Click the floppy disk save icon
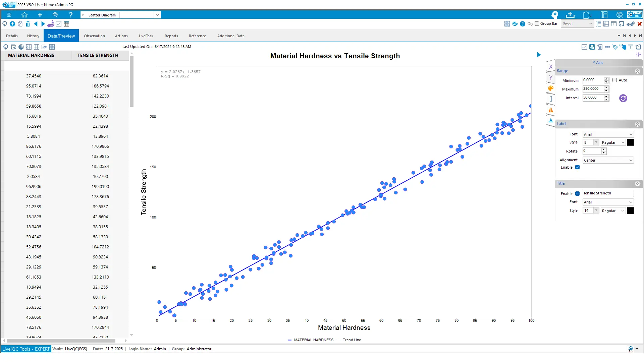 592,47
